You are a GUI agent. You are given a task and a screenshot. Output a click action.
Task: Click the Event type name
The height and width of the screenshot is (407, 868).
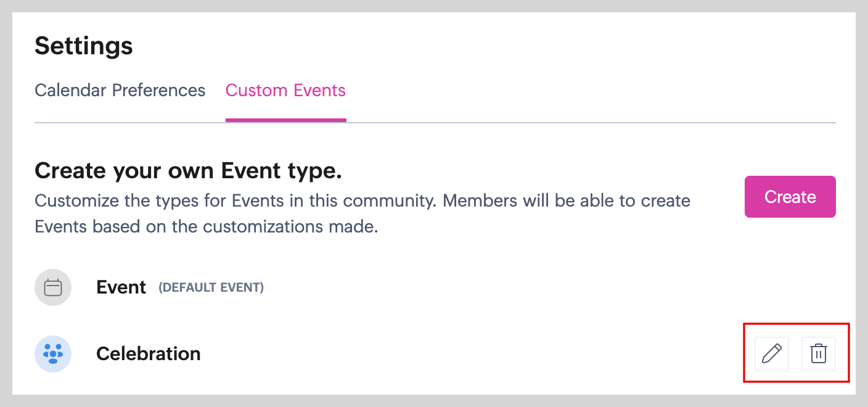tap(121, 287)
